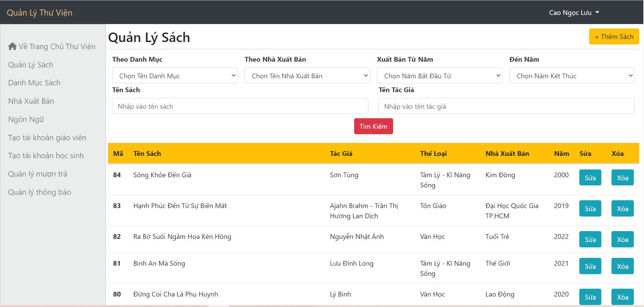Image resolution: width=644 pixels, height=307 pixels.
Task: Select Quản Lý Sách in the sidebar
Action: click(x=30, y=64)
